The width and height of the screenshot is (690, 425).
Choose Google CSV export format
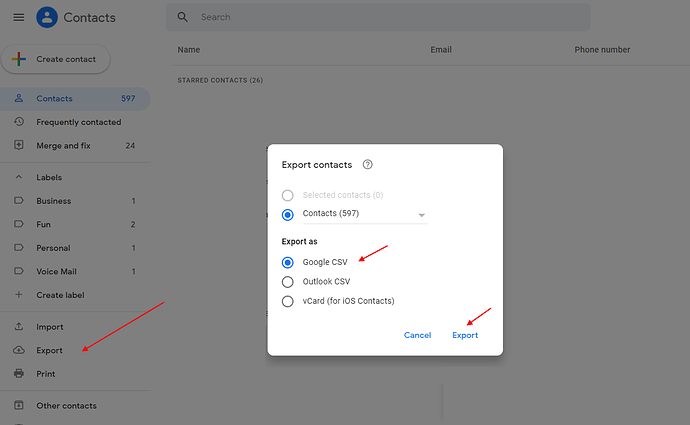click(287, 262)
